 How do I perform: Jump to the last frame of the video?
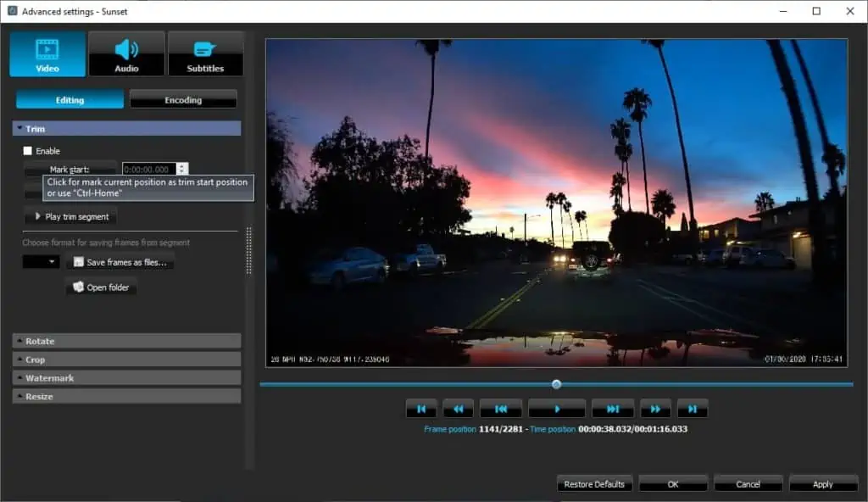692,409
